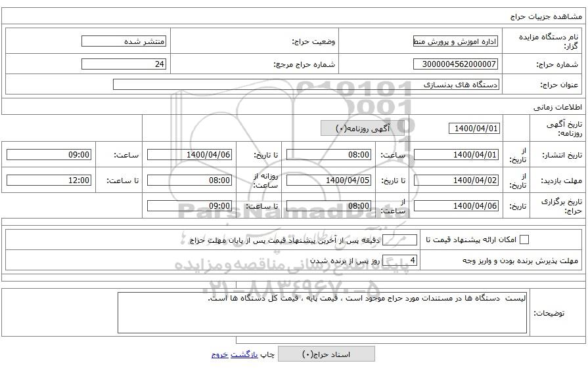Select the auction status field منتشر شده
The height and width of the screenshot is (378, 588).
click(x=124, y=41)
